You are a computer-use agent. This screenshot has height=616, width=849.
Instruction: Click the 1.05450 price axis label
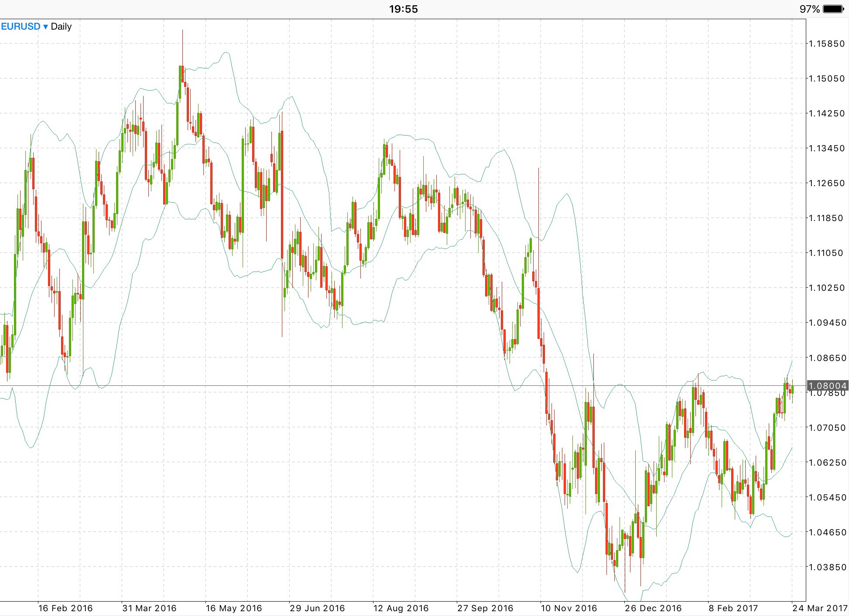[828, 497]
